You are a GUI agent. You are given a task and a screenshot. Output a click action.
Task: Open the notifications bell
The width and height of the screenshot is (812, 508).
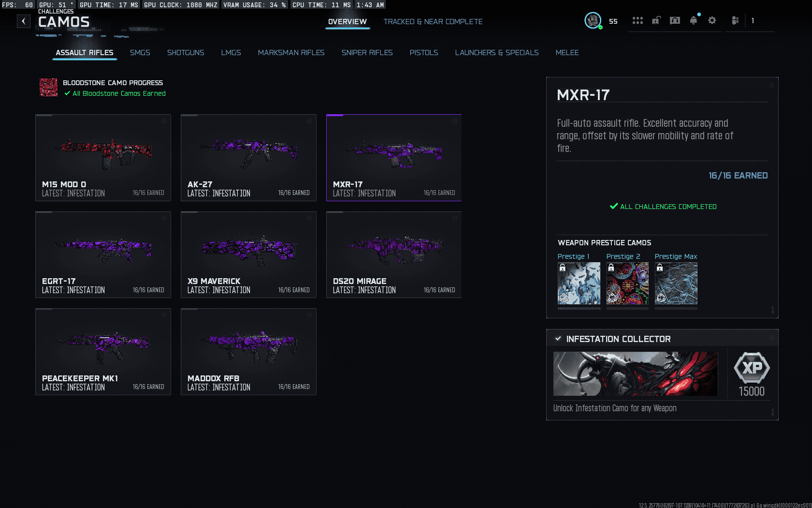[x=694, y=21]
